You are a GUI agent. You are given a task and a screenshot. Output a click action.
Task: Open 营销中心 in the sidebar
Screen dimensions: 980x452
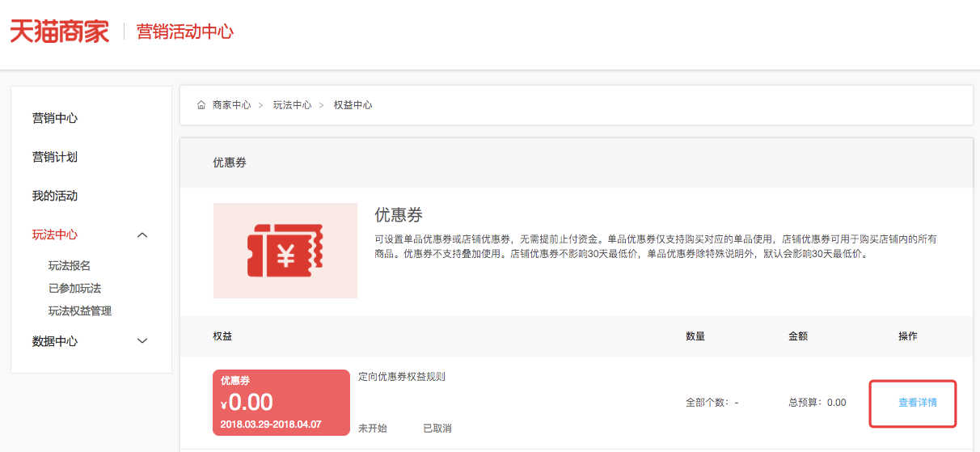coord(55,118)
